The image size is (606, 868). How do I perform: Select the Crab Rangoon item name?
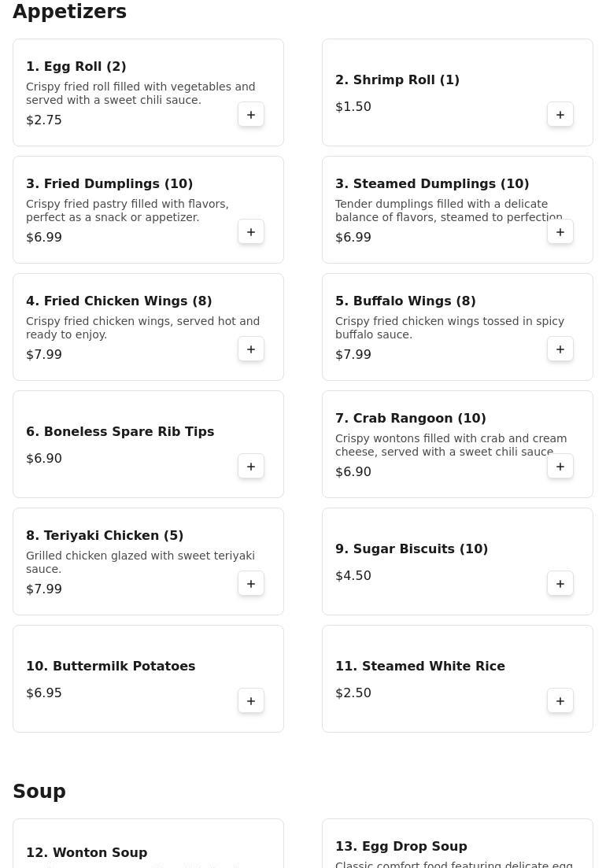tap(410, 419)
